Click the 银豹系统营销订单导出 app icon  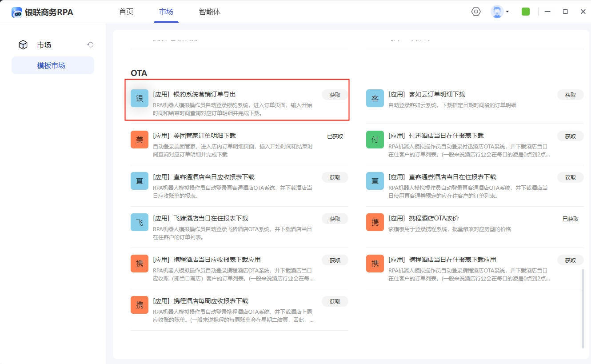coord(140,98)
